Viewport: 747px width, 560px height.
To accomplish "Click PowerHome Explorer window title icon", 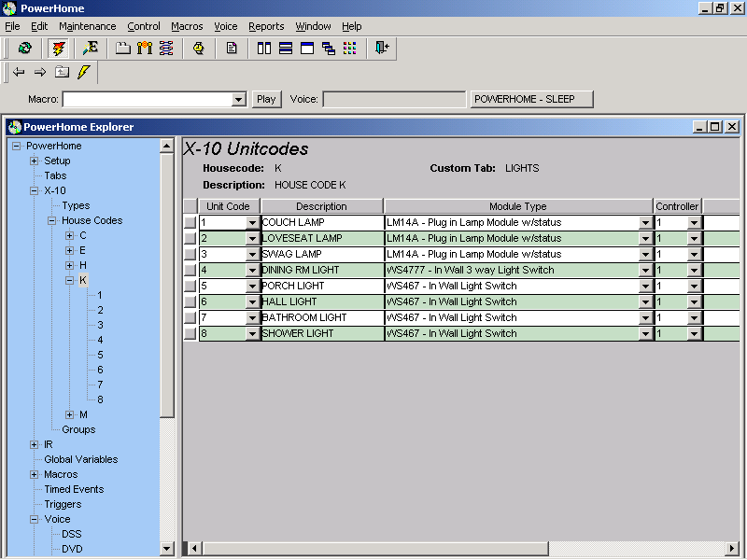I will 15,127.
